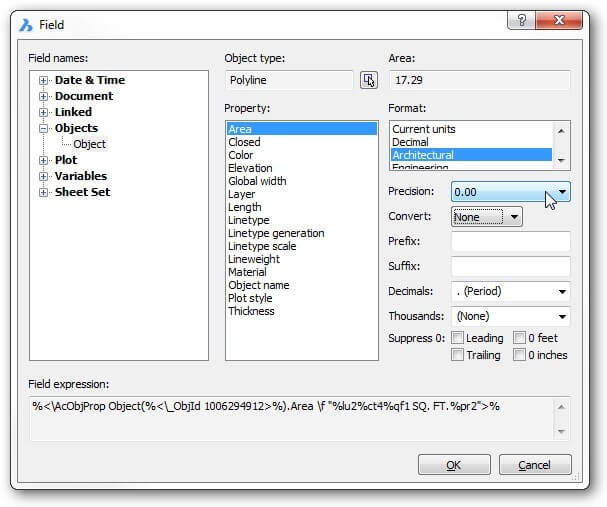Expand the Sheet Set tree node

point(43,192)
